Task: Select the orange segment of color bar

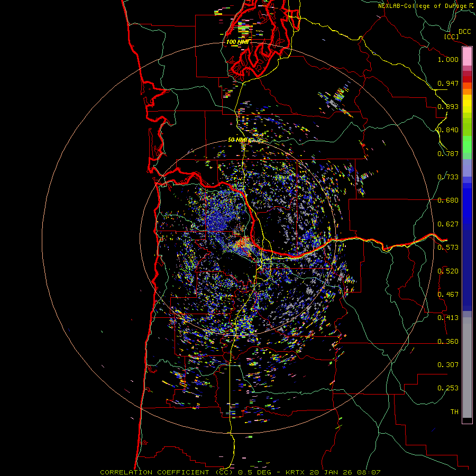Action: tap(467, 91)
